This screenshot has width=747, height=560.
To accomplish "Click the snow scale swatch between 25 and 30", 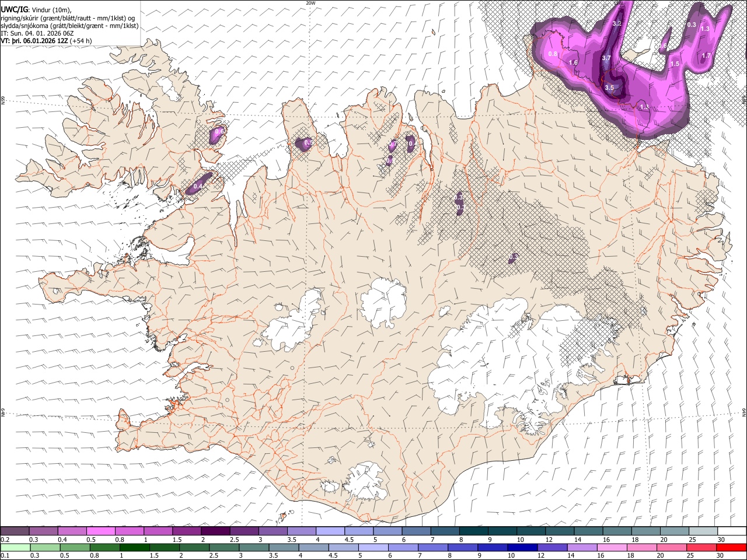I will tap(703, 531).
